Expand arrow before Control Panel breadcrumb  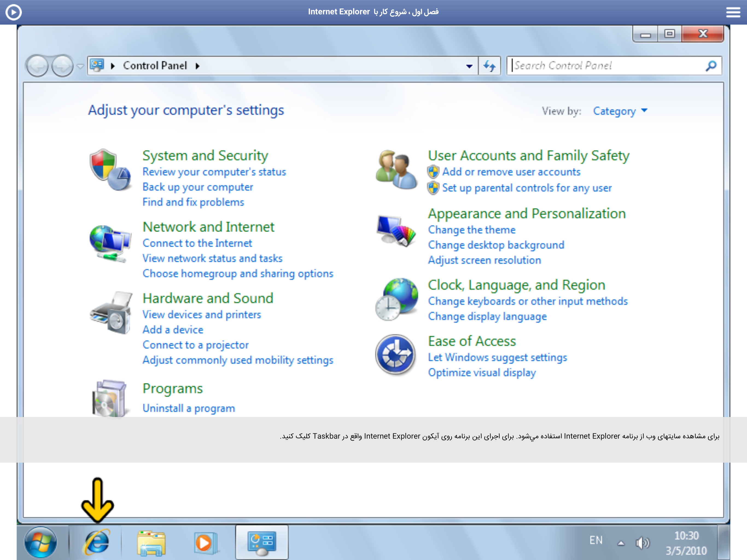113,66
